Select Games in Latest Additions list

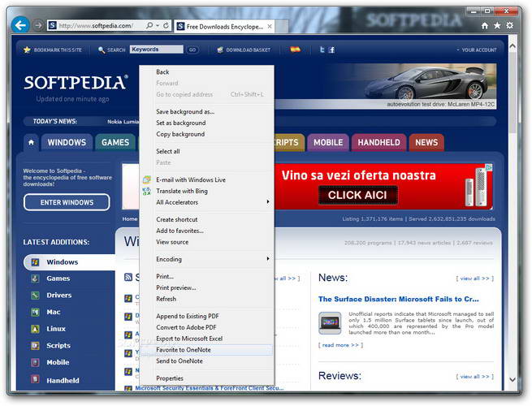[x=58, y=279]
